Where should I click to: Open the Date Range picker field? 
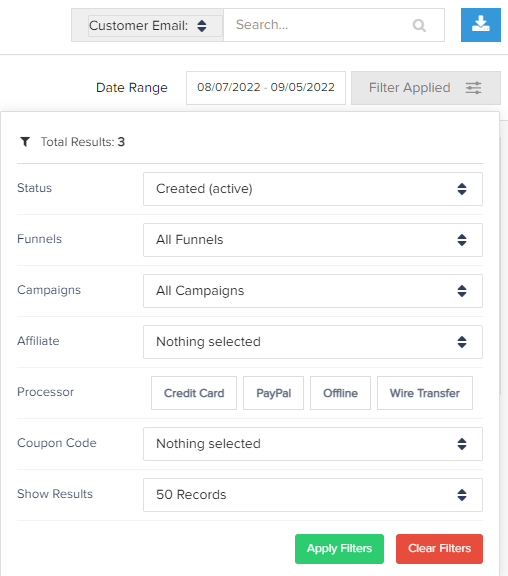pos(266,88)
